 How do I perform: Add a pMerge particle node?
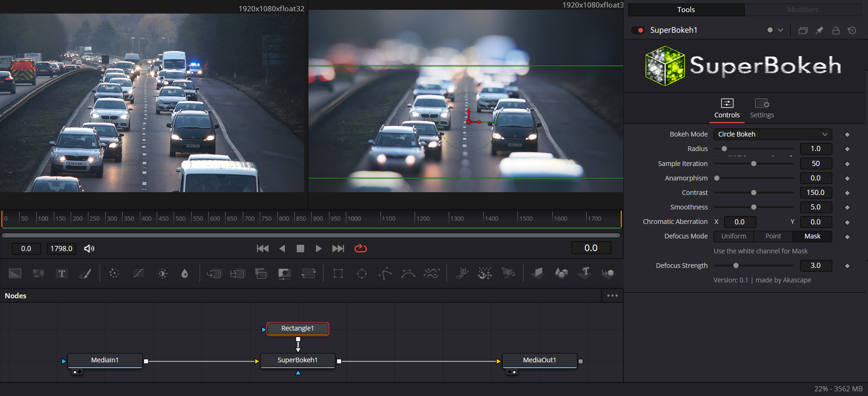(x=485, y=274)
